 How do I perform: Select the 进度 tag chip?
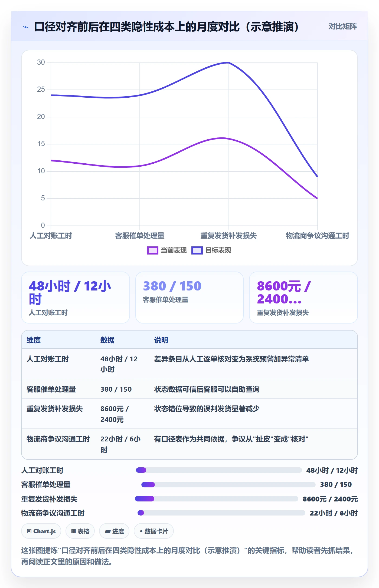pyautogui.click(x=114, y=531)
